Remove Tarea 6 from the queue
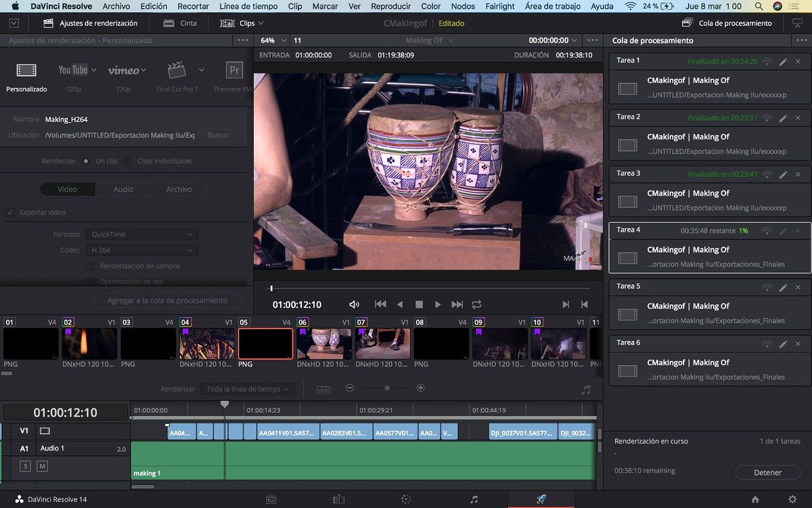812x508 pixels. tap(798, 343)
